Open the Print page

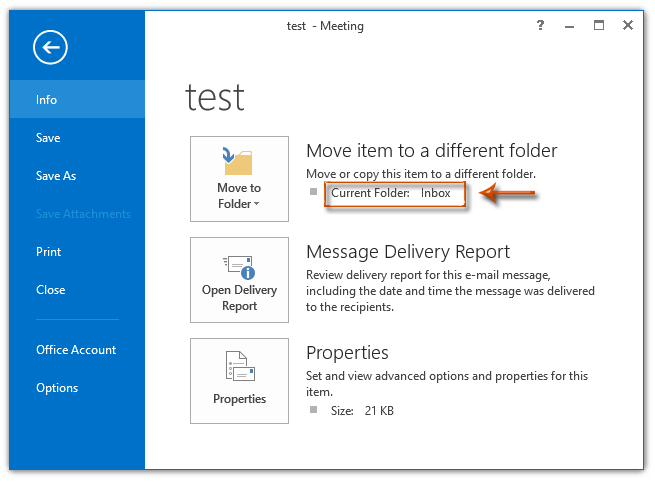pos(49,252)
